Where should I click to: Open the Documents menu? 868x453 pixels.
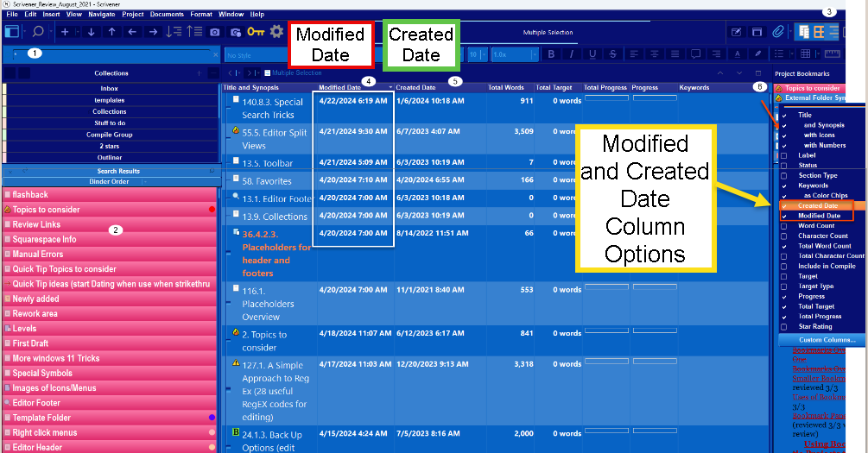[x=167, y=15]
